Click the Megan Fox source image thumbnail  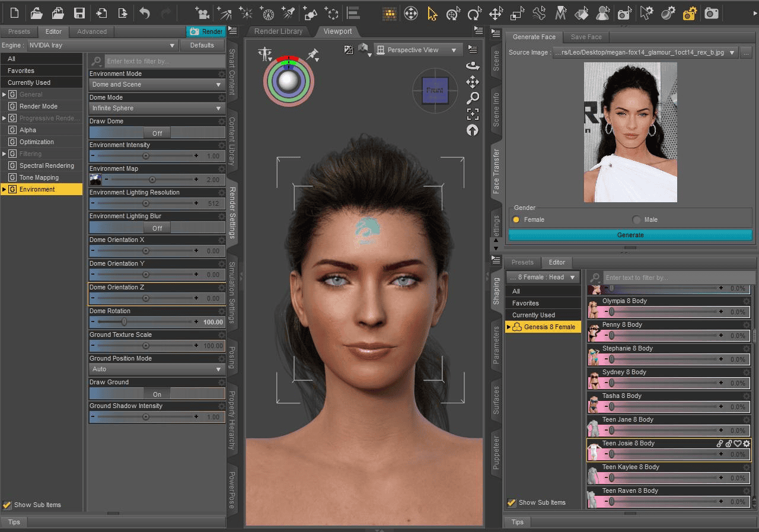click(630, 132)
